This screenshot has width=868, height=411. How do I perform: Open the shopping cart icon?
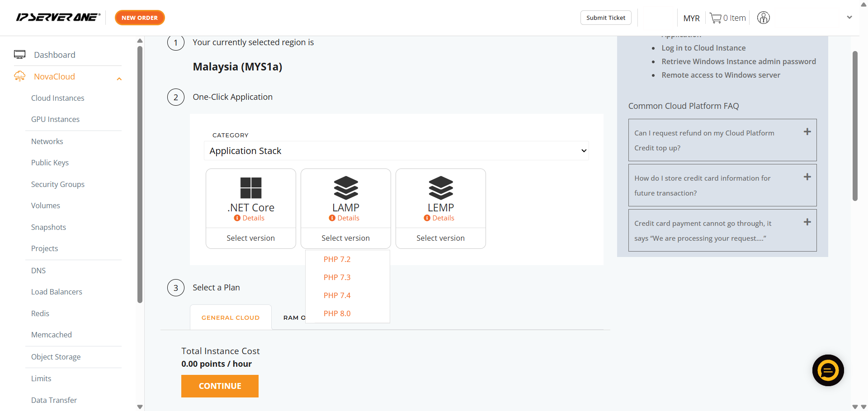point(715,18)
